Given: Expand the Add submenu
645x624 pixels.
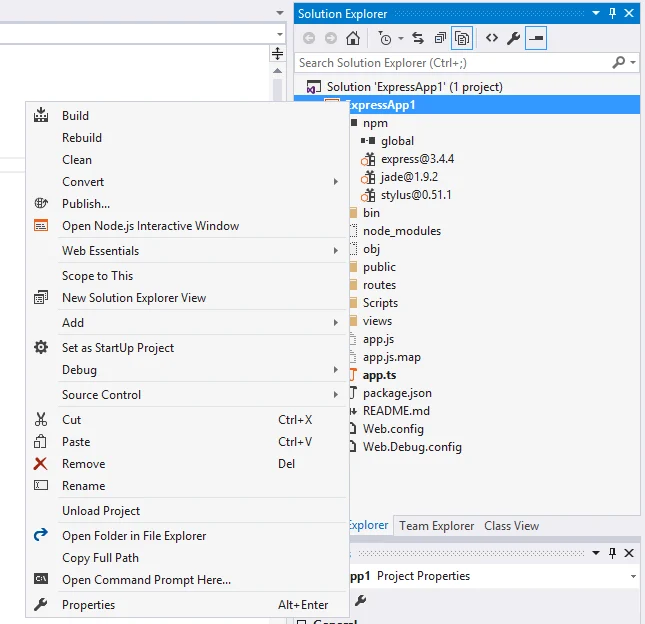Looking at the screenshot, I should [187, 322].
